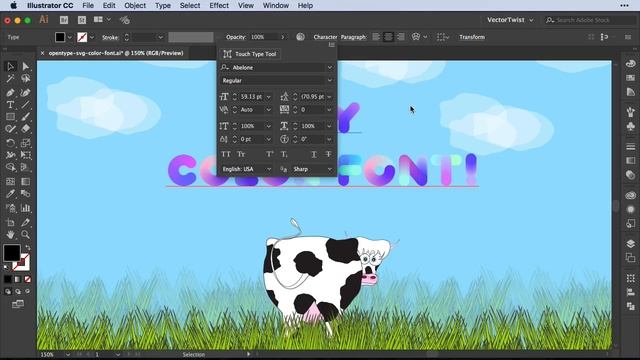Viewport: 640px width, 360px height.
Task: Click the Touch Type Tool button
Action: [250, 54]
